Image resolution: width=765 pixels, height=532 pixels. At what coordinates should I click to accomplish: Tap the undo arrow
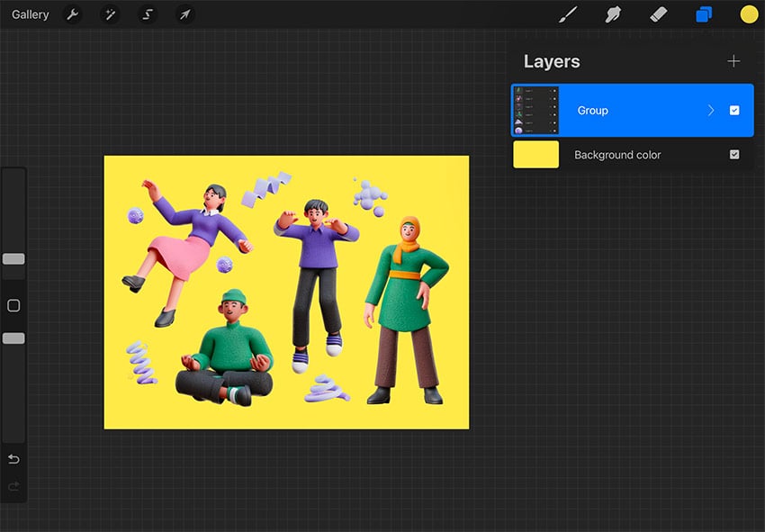13,459
